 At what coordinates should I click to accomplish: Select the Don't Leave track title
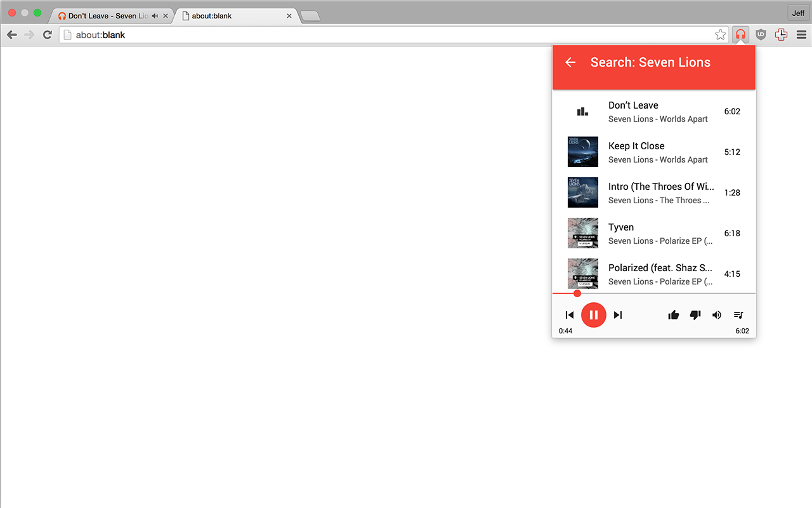click(x=633, y=105)
